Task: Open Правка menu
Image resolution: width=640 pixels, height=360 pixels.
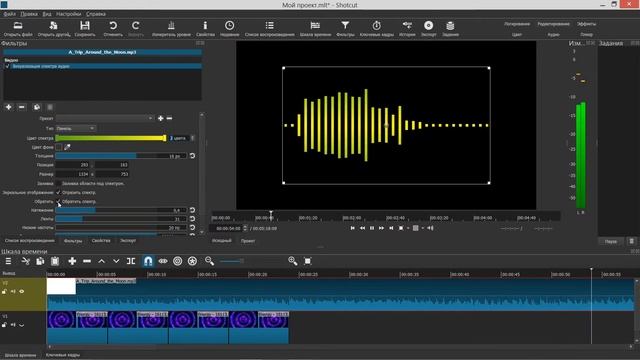Action: click(x=29, y=14)
